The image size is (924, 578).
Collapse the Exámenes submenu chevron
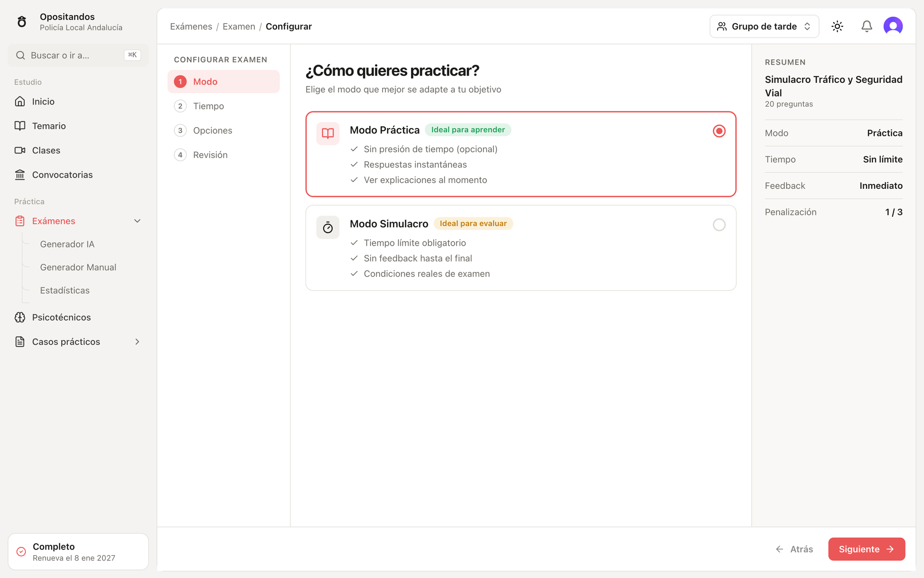click(137, 221)
